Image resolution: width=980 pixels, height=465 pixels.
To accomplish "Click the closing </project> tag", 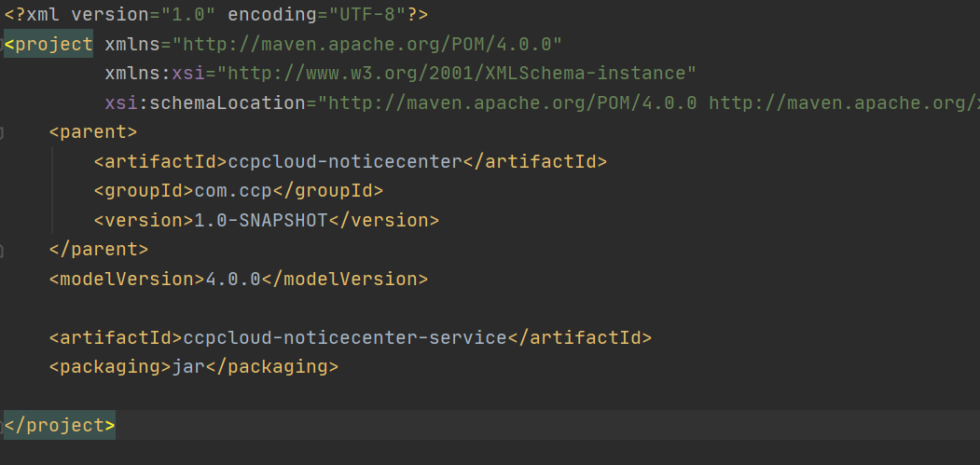I will click(x=60, y=426).
